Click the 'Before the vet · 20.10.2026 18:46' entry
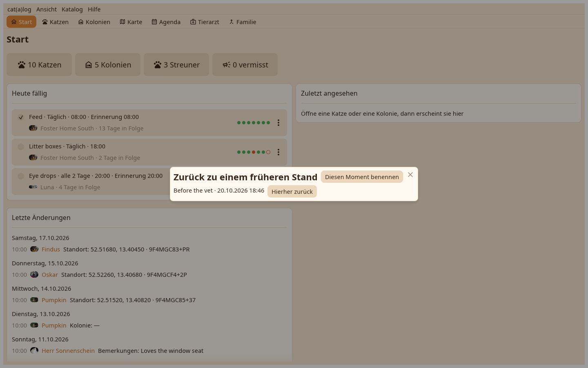Screen dimensions: 588x368 tap(219, 191)
